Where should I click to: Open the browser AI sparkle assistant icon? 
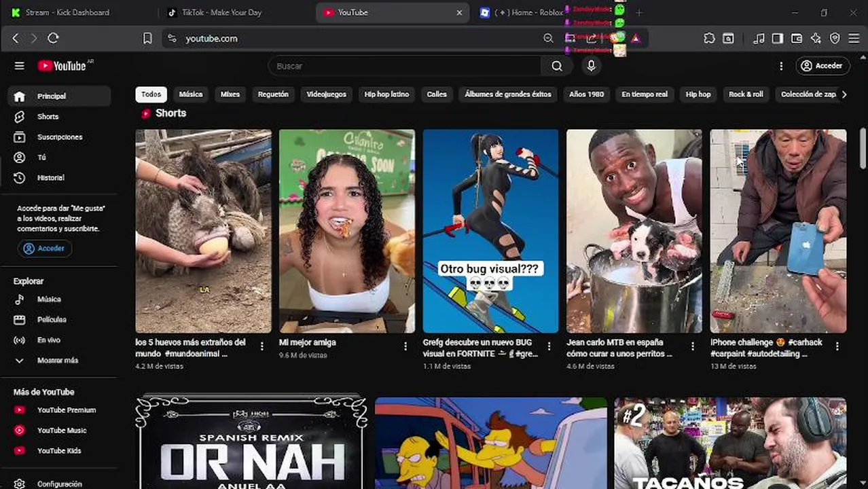(x=816, y=39)
